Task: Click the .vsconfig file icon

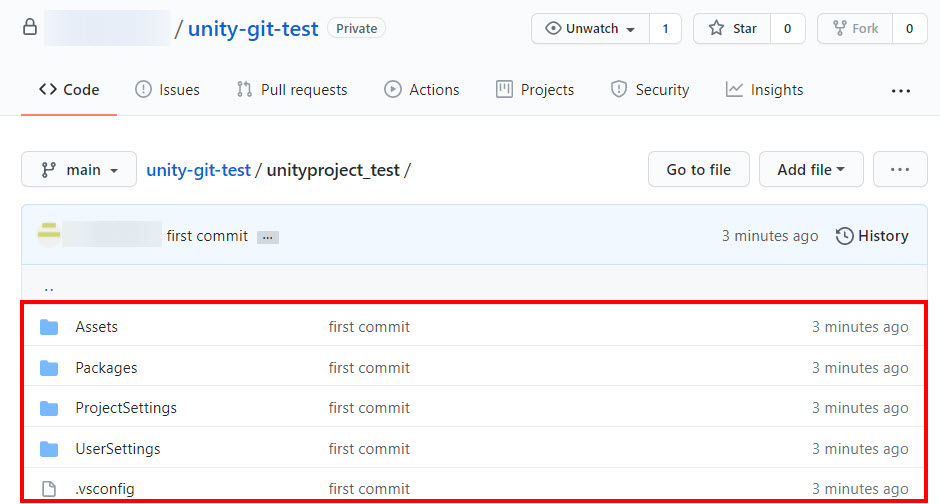Action: [49, 489]
